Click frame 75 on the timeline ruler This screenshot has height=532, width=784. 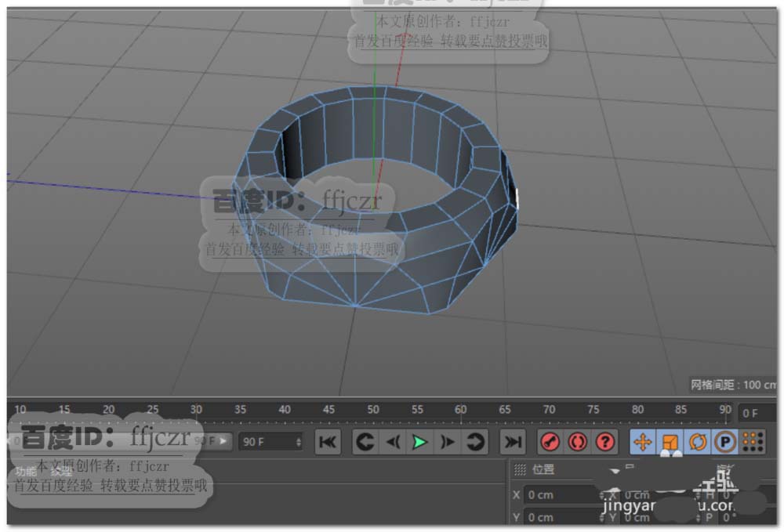[593, 410]
